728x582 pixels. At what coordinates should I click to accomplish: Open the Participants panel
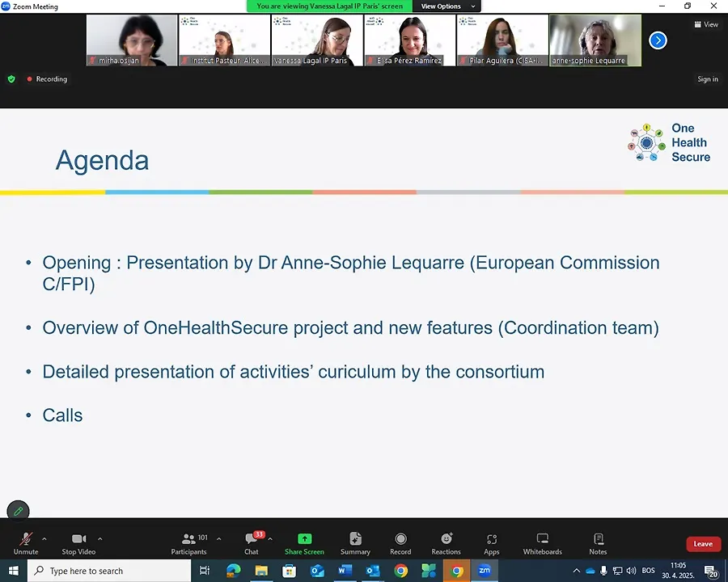coord(188,542)
